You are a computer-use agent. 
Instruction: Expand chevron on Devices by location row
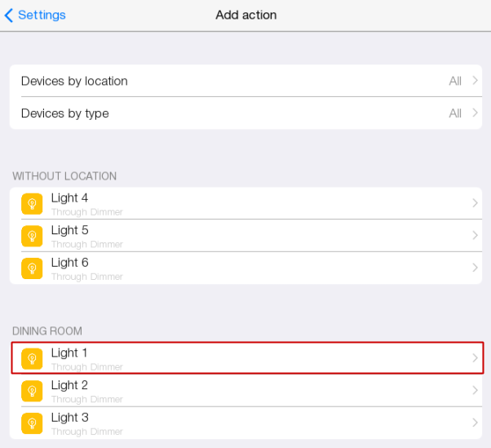476,81
